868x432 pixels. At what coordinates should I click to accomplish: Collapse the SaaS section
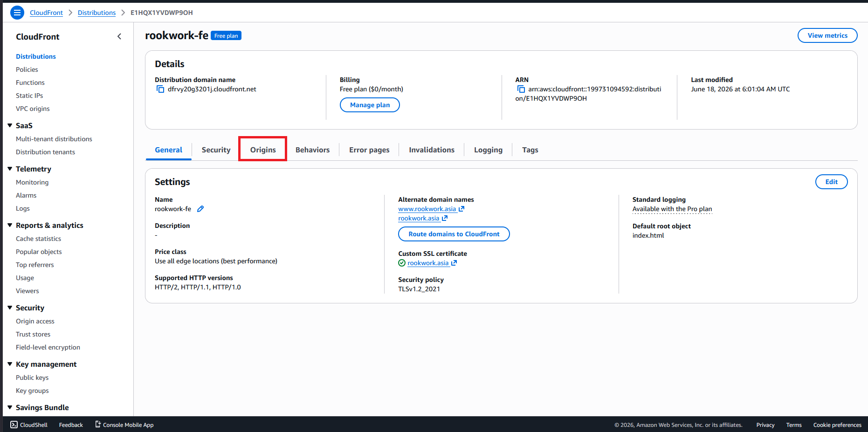(10, 125)
